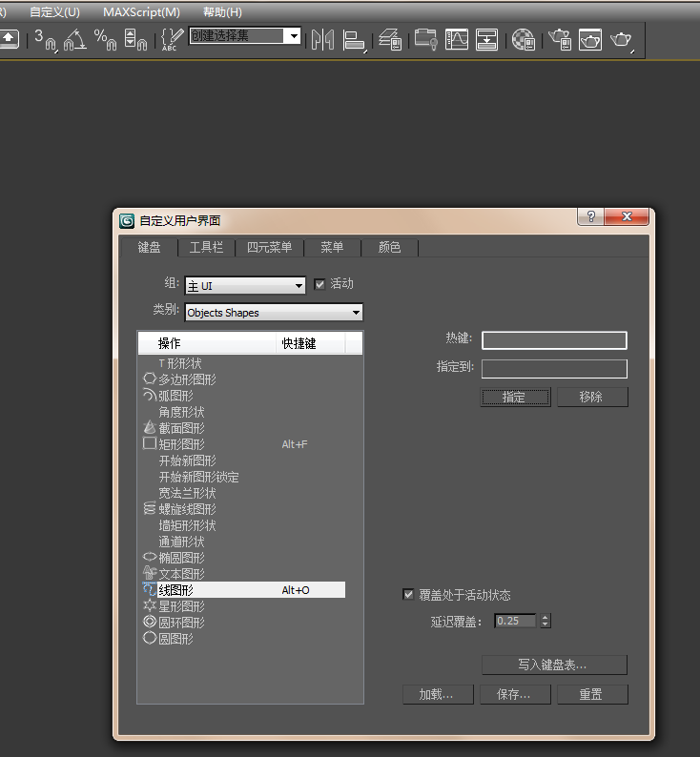Click the 指定到 field
700x757 pixels.
554,369
